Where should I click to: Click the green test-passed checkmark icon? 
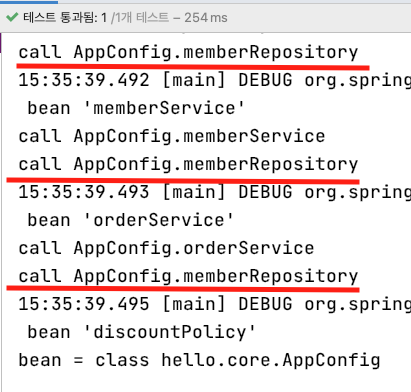[12, 17]
